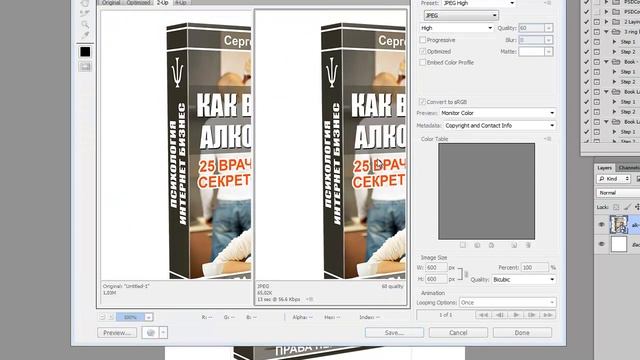The height and width of the screenshot is (360, 640).
Task: Click browser icon next to Preview button
Action: [151, 333]
